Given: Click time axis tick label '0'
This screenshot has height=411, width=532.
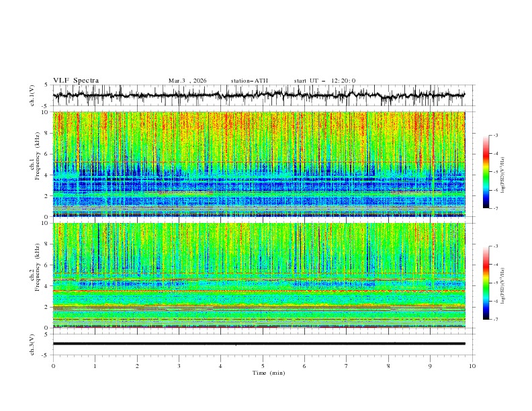Looking at the screenshot, I should click(x=53, y=366).
